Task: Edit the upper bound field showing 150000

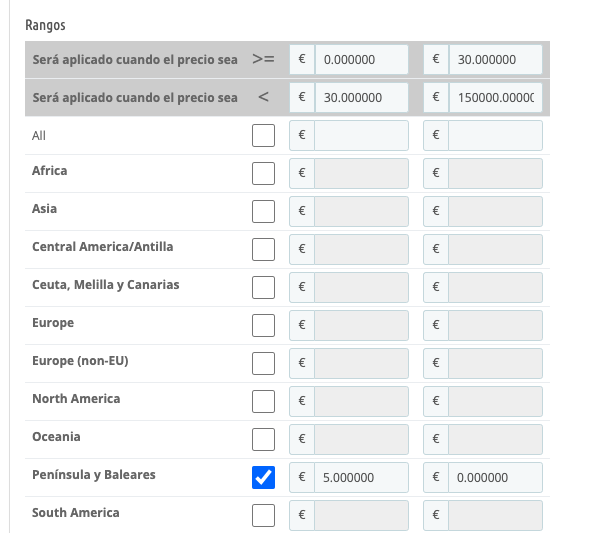Action: coord(494,98)
